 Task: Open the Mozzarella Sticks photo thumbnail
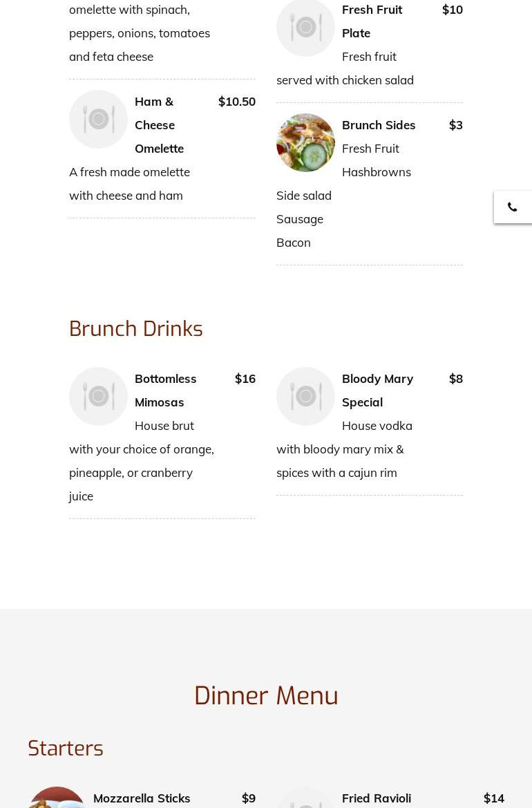(57, 798)
